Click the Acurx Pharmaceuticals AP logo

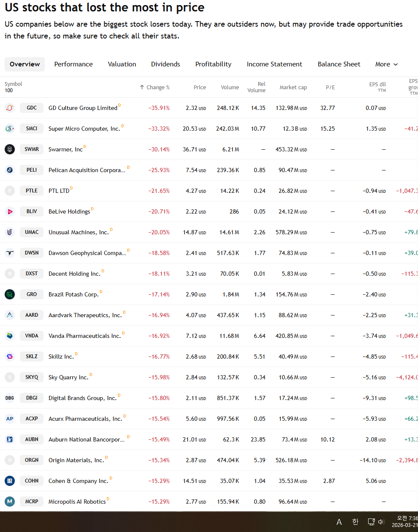point(10,419)
